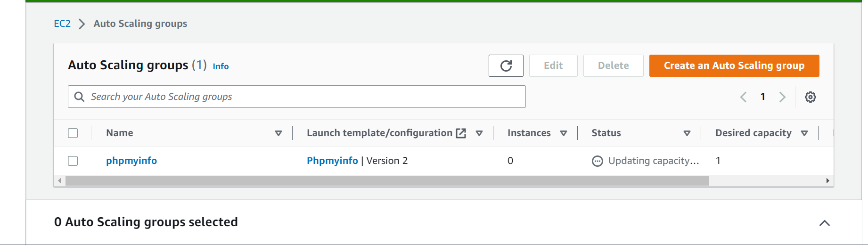Focus the Search your Auto Scaling groups field

302,97
